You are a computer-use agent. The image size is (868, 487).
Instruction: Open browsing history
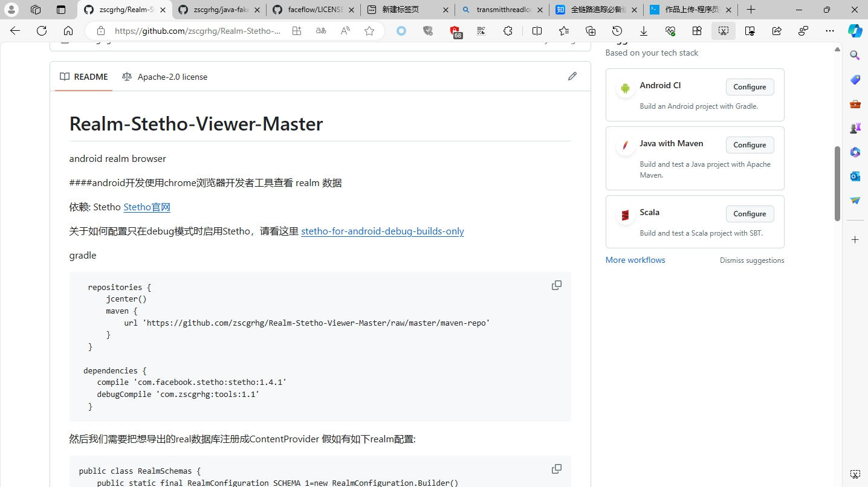617,31
